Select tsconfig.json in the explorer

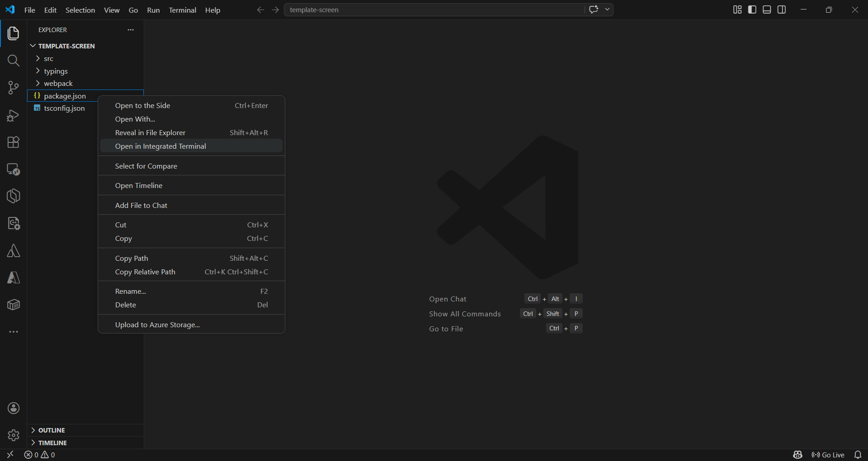tap(85, 108)
